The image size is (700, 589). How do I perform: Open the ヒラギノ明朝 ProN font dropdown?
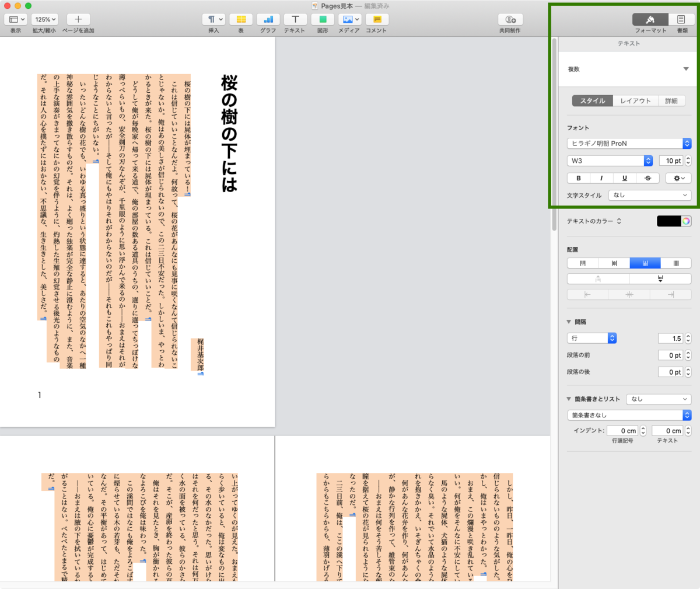tap(629, 143)
